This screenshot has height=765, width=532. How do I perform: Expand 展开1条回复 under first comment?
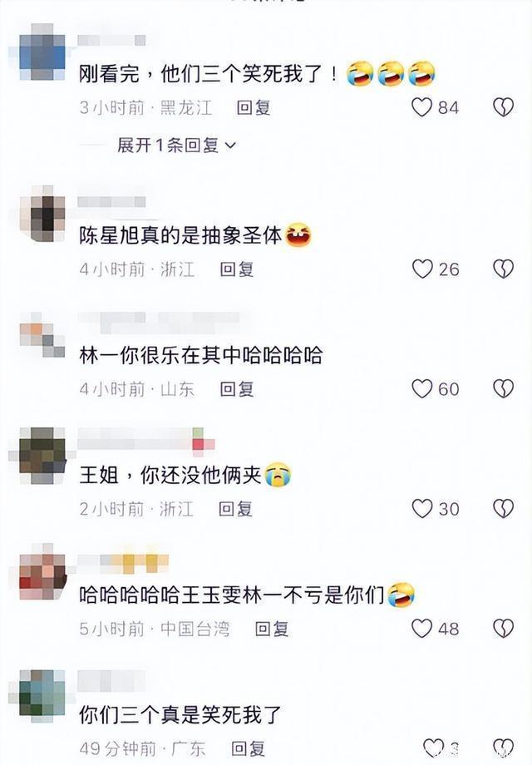(x=176, y=145)
